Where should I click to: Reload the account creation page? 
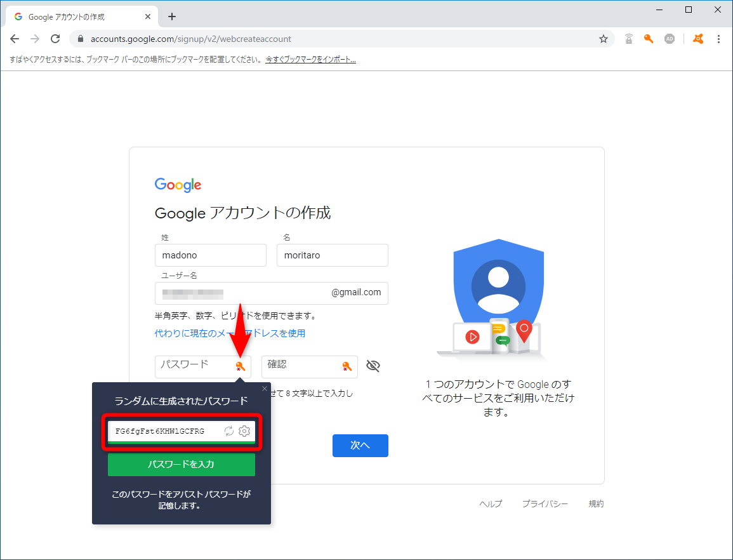pyautogui.click(x=55, y=39)
